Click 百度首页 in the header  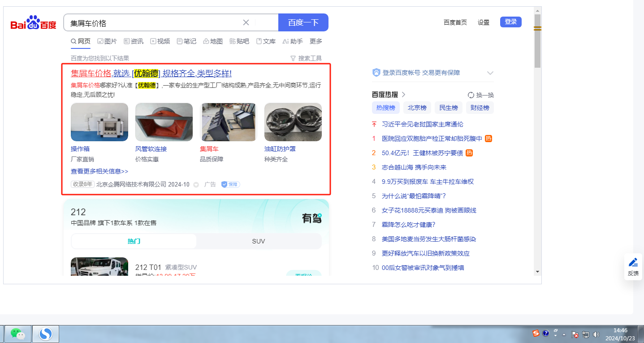tap(455, 22)
